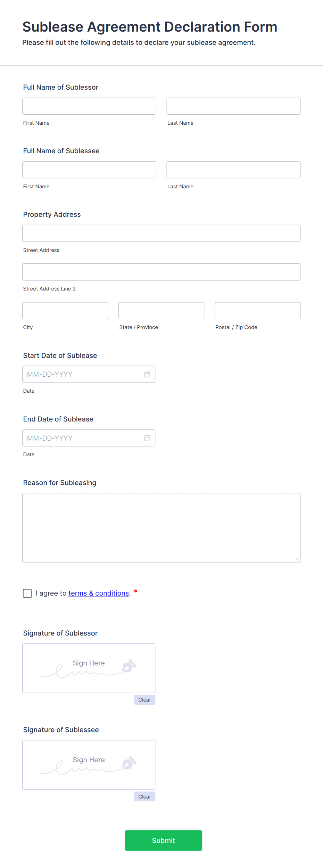Sign in the Sublessor signature pad
323x868 pixels.
click(89, 668)
